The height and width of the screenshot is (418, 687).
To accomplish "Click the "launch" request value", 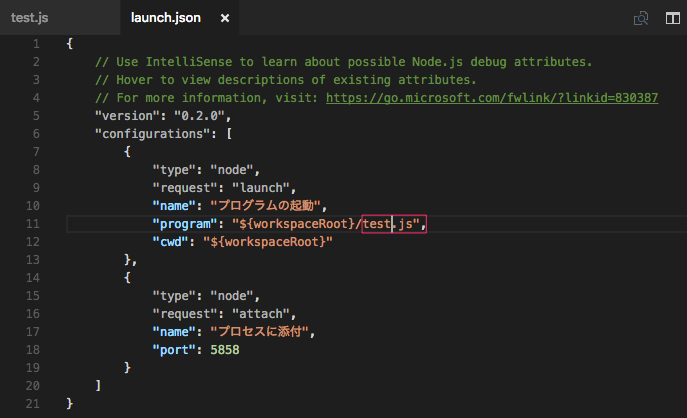I will tap(261, 188).
